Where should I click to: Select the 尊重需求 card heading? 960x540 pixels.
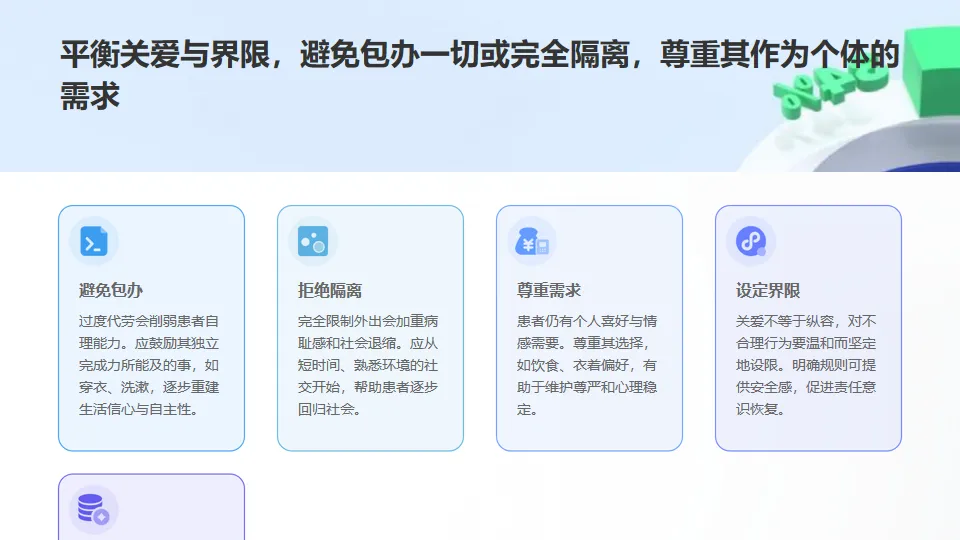[549, 290]
